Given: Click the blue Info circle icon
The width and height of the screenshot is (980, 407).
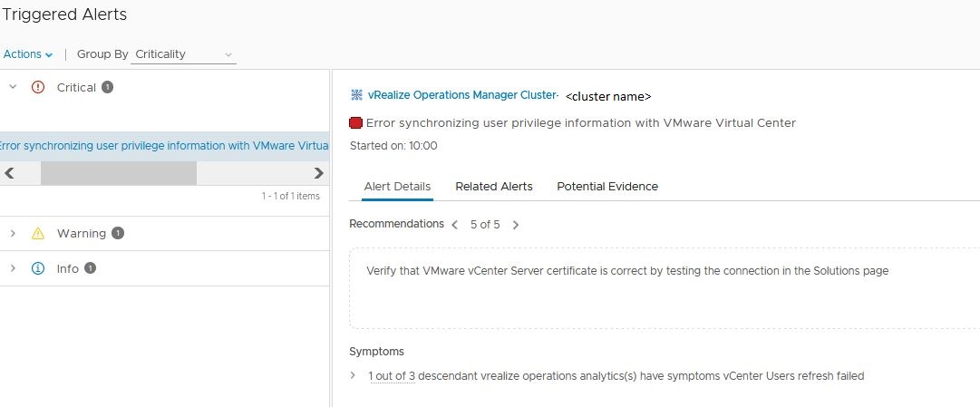Looking at the screenshot, I should (38, 268).
